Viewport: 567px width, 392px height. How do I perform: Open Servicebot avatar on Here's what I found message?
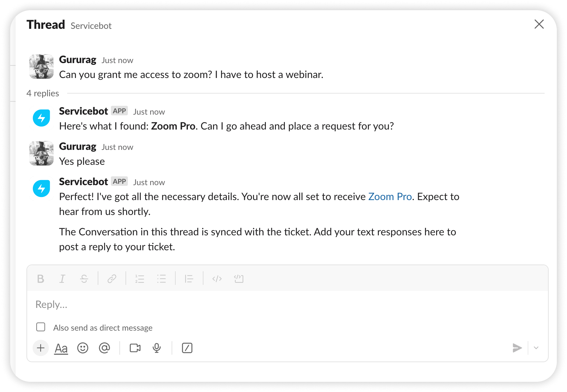point(41,118)
